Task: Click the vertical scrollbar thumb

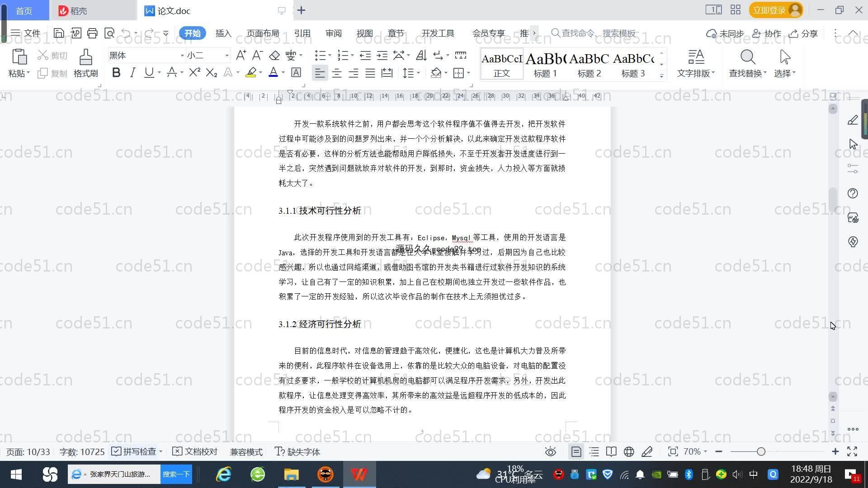Action: 833,200
